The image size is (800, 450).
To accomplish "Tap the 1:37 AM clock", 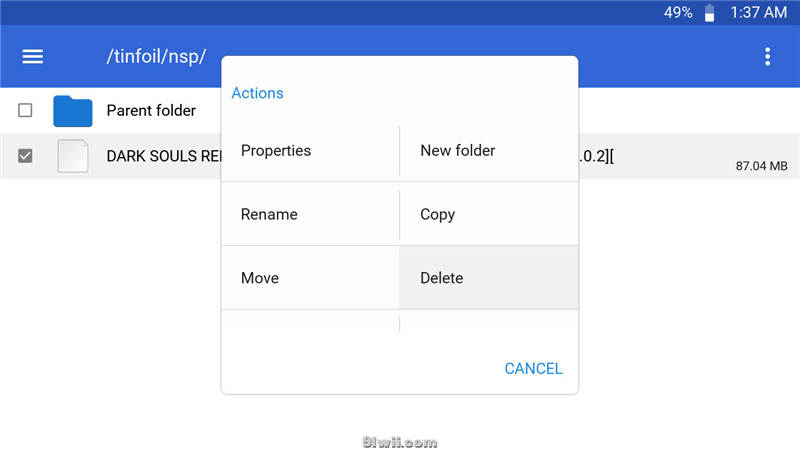I will (x=758, y=13).
